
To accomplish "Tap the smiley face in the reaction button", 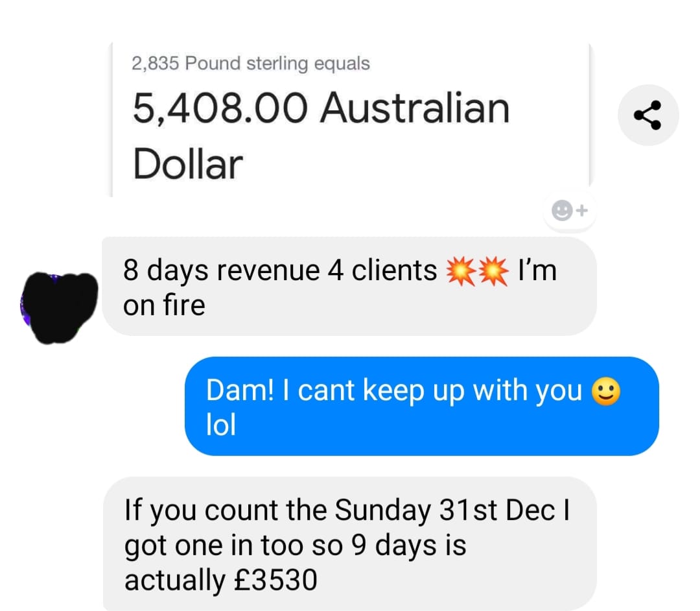I will (561, 210).
